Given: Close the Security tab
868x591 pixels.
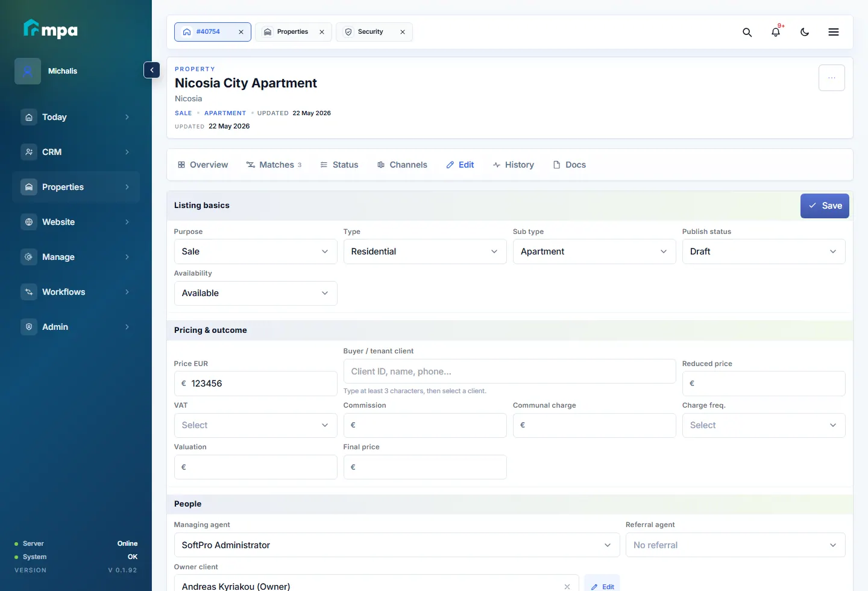Looking at the screenshot, I should 403,32.
